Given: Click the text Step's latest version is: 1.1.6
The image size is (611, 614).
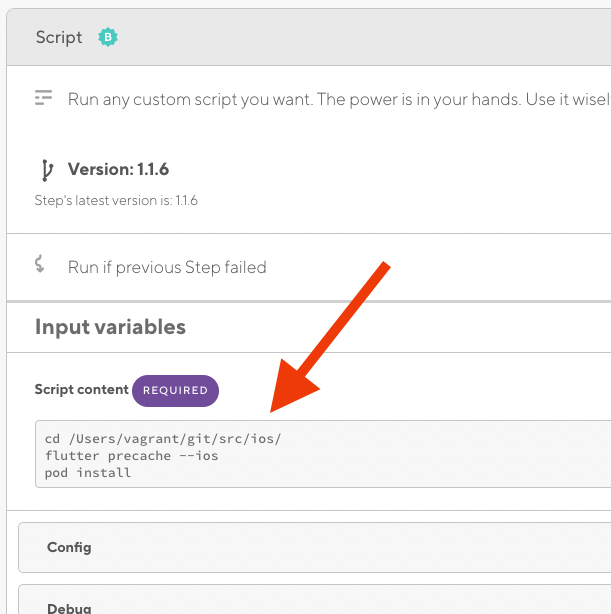Looking at the screenshot, I should pyautogui.click(x=116, y=200).
